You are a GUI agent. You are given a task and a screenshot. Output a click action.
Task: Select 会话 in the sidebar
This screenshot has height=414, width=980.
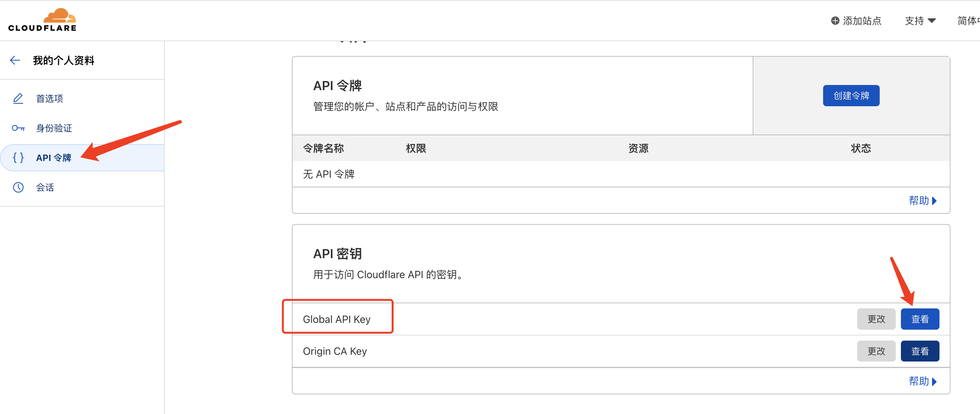(x=45, y=187)
